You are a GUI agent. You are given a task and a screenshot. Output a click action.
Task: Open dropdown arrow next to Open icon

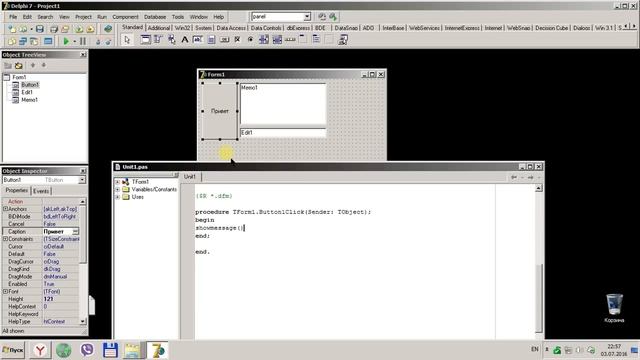[31, 29]
